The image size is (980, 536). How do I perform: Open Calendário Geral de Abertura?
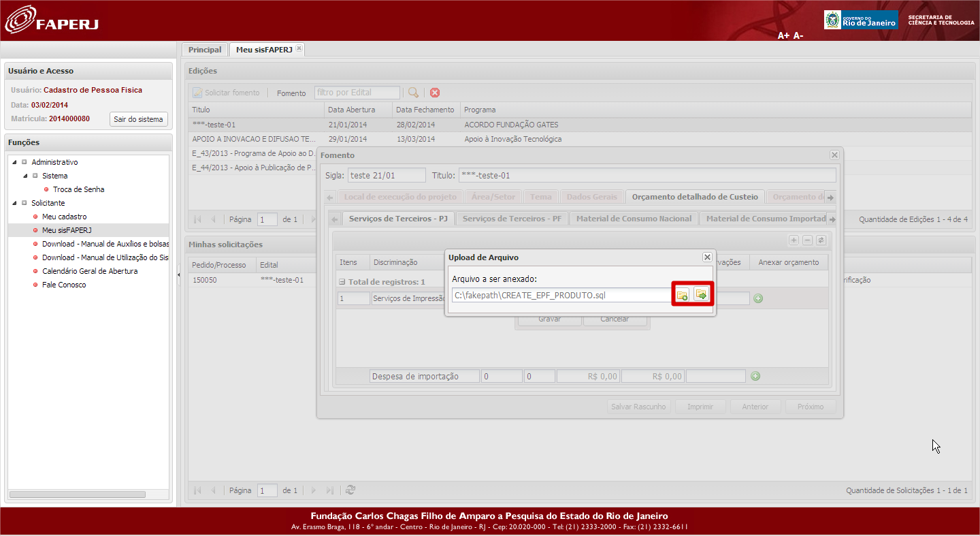[x=90, y=271]
